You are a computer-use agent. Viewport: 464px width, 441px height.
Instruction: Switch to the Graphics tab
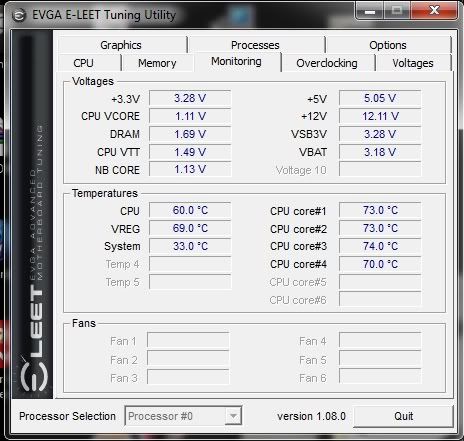[x=121, y=45]
